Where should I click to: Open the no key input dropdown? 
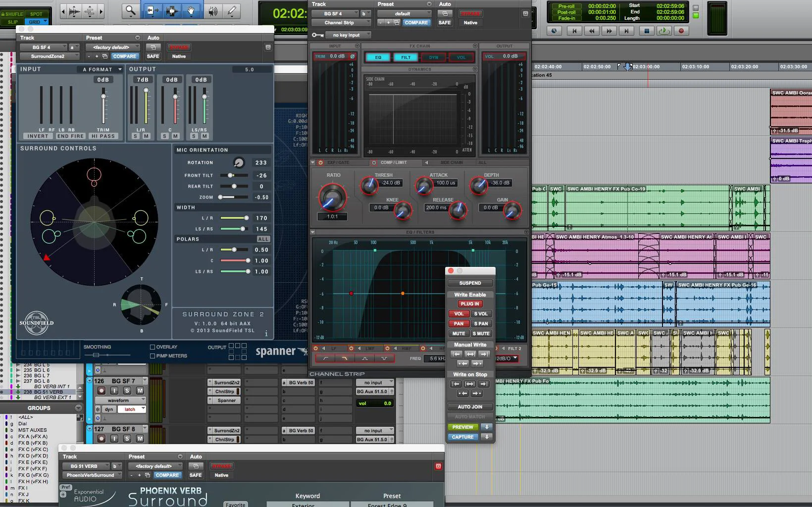pos(349,35)
